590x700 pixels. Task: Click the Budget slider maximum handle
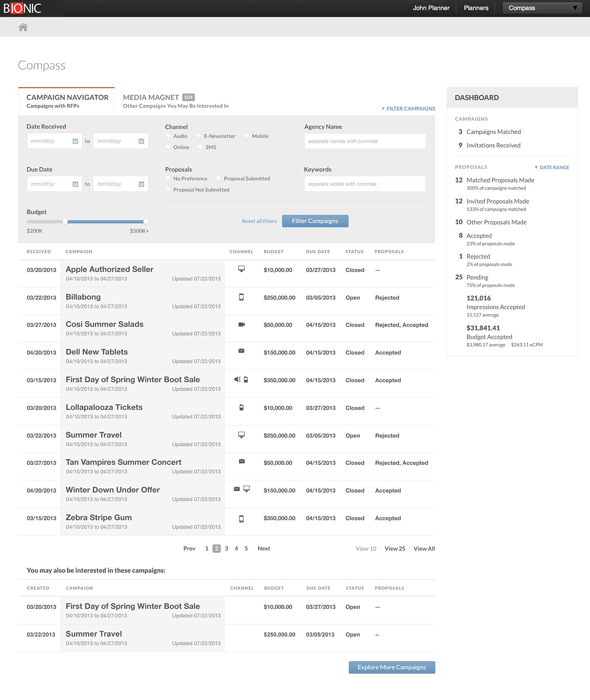[146, 222]
